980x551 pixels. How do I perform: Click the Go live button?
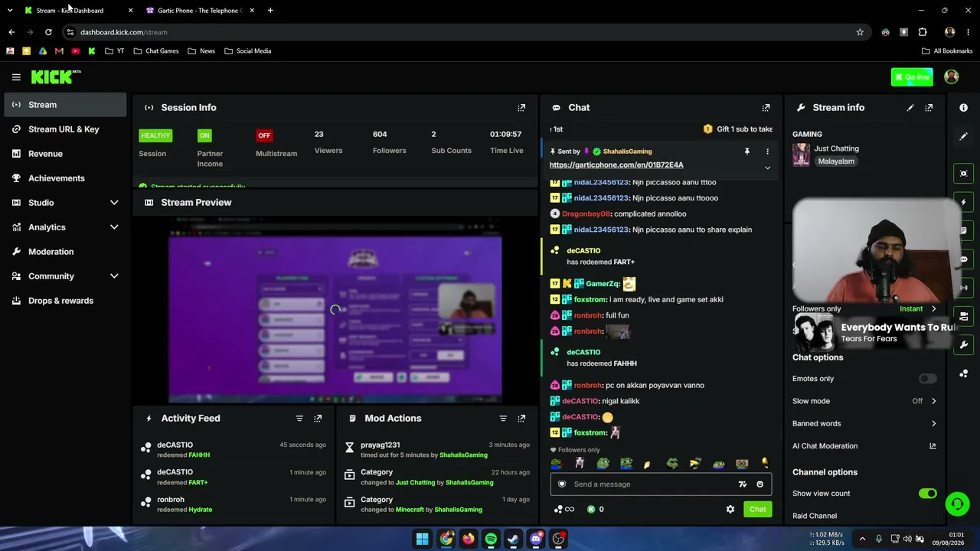[x=912, y=77]
